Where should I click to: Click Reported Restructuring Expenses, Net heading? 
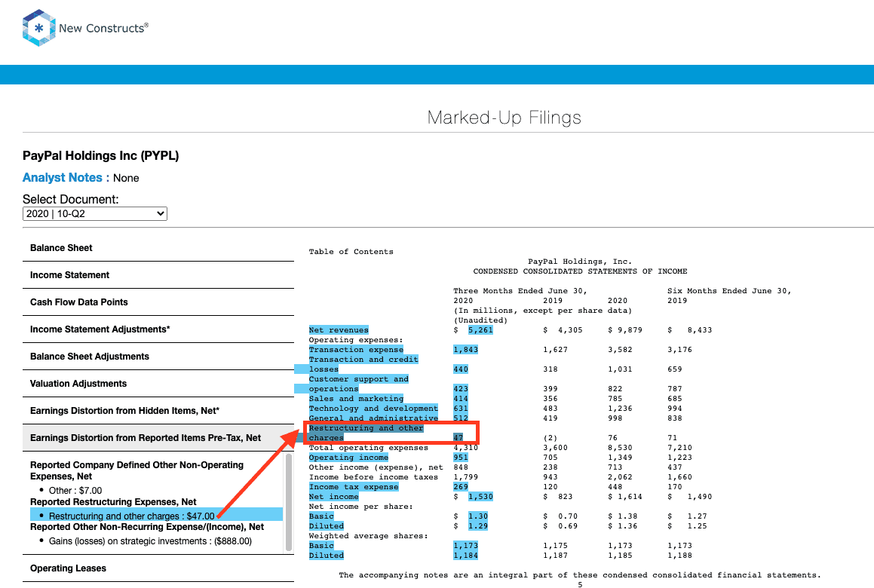click(113, 502)
